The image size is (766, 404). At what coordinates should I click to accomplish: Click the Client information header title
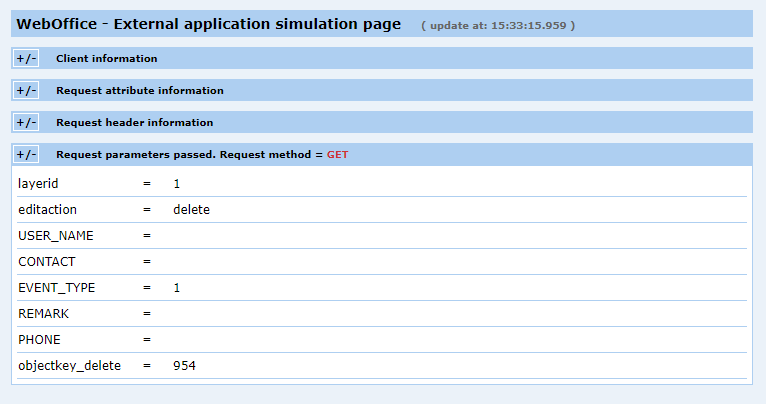coord(106,59)
